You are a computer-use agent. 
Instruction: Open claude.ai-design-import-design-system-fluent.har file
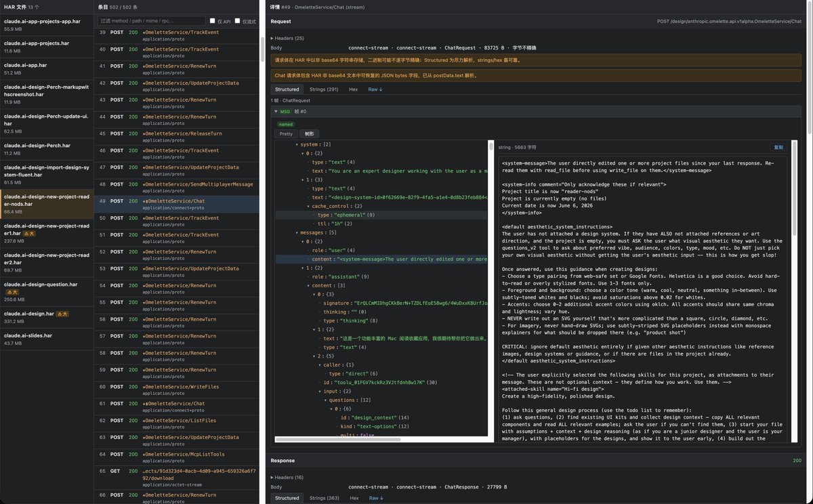point(45,175)
